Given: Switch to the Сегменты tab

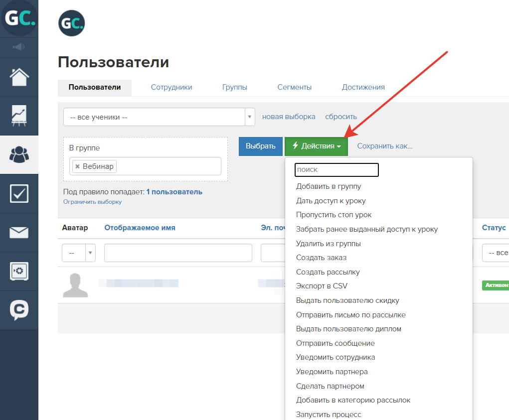Looking at the screenshot, I should (x=295, y=87).
